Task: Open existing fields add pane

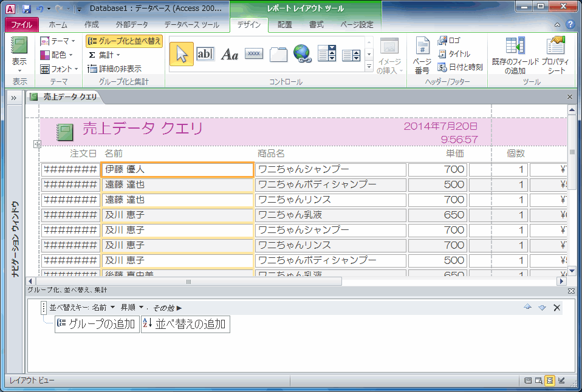Action: (515, 56)
